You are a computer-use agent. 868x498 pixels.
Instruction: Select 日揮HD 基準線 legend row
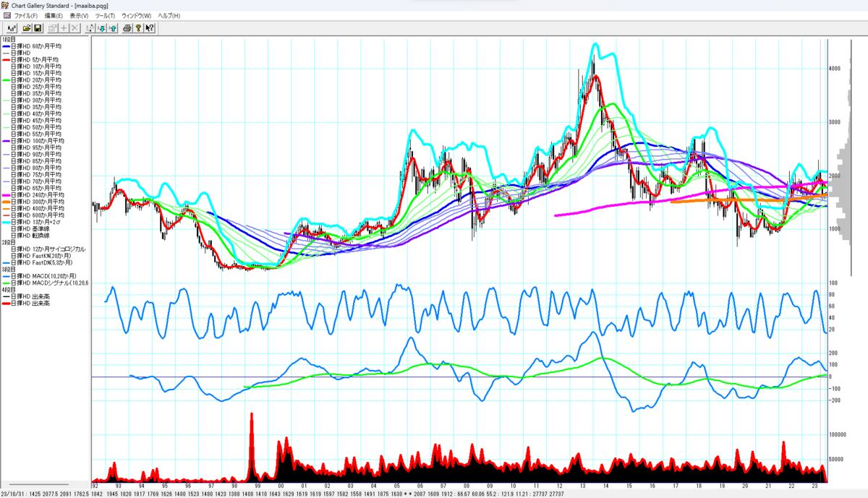click(x=29, y=228)
